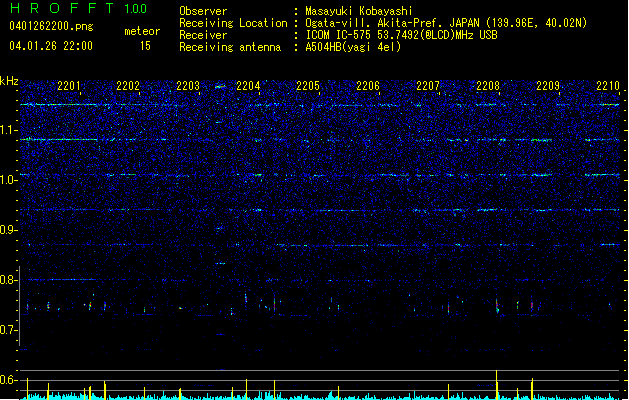Click the meteor count value 15
The height and width of the screenshot is (400, 629).
[145, 46]
